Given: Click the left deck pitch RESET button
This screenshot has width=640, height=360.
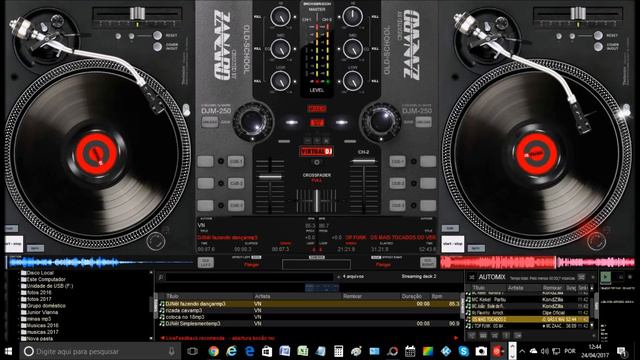Looking at the screenshot, I should tap(158, 36).
